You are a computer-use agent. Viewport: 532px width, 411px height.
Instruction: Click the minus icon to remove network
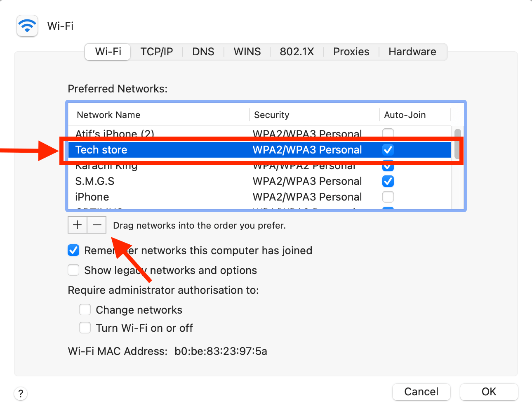point(97,225)
